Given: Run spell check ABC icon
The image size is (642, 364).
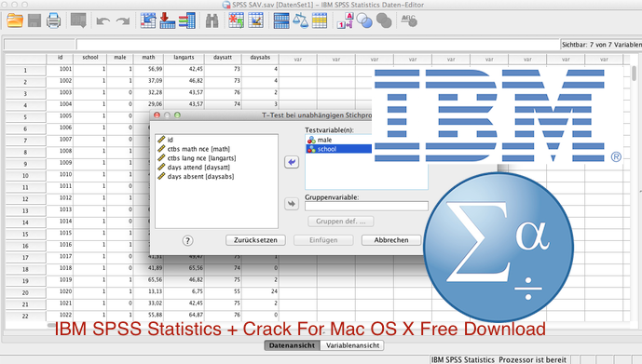Looking at the screenshot, I should pos(409,20).
